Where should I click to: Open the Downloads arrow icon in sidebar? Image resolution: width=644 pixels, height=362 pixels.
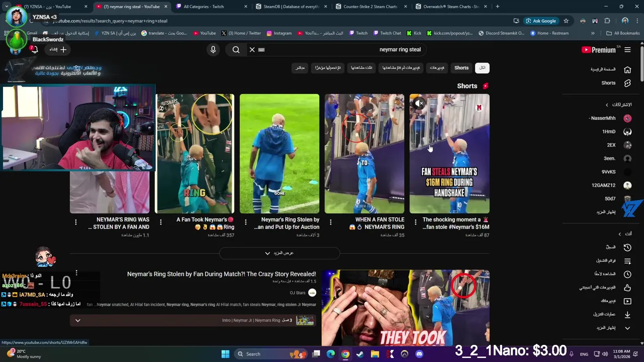(x=627, y=314)
